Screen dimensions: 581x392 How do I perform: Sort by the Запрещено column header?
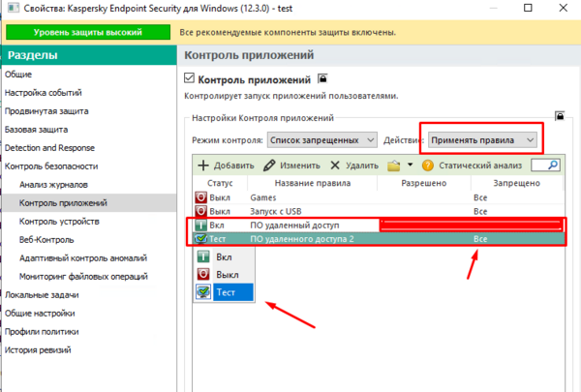tap(516, 183)
